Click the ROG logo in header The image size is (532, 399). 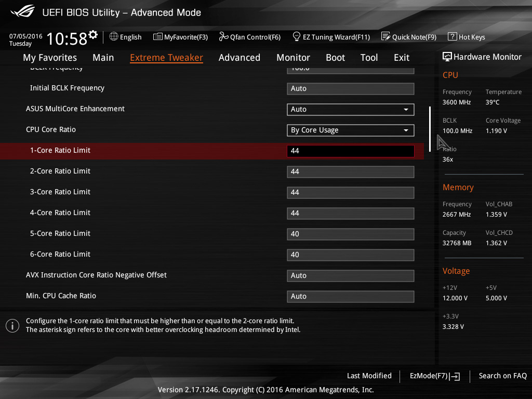click(x=22, y=11)
